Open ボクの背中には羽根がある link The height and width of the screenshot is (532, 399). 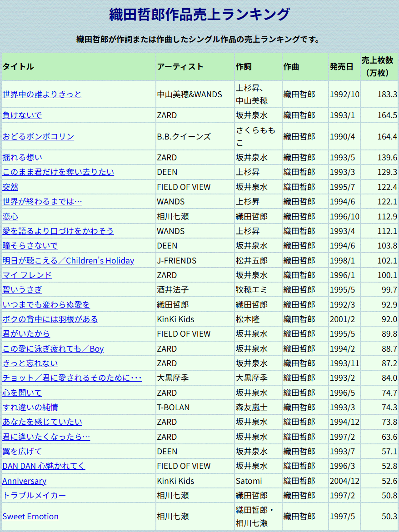50,319
